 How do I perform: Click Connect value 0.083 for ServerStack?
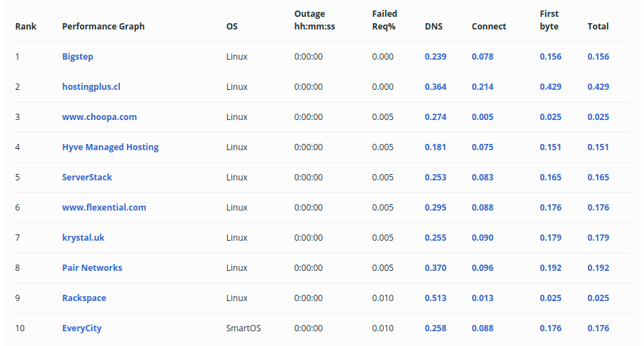(x=483, y=178)
